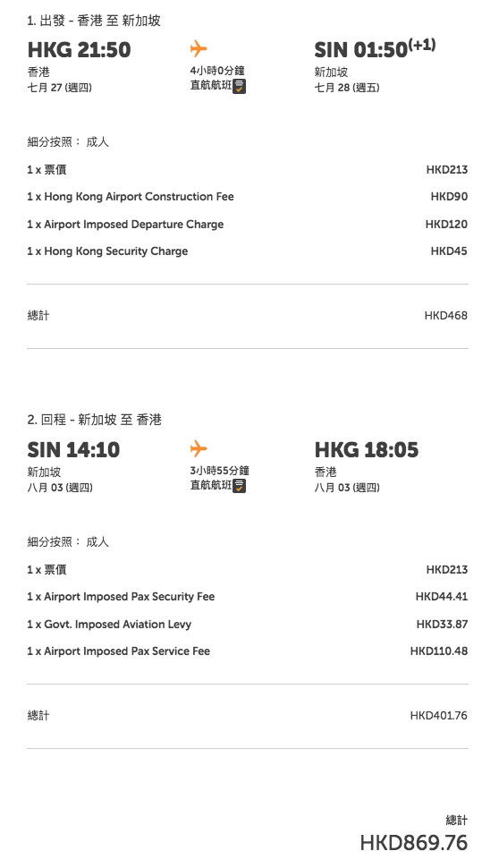Viewport: 499px width, 868px height.
Task: Select the return heading 回程 - 新加坡 至 香港
Action: 94,421
